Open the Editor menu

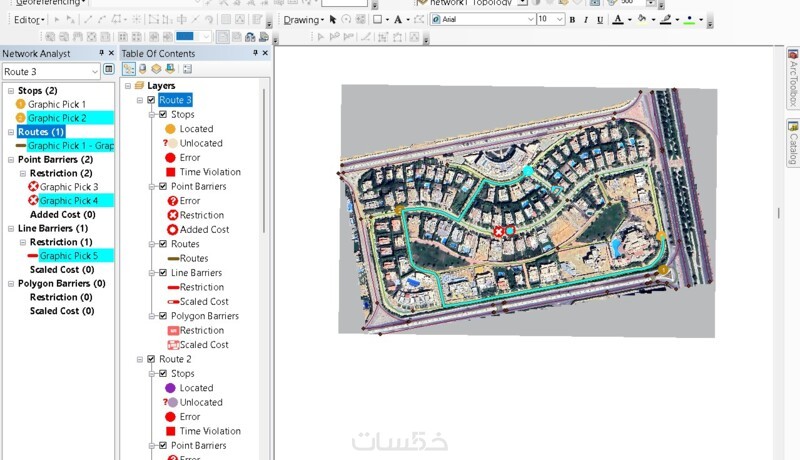pyautogui.click(x=29, y=19)
